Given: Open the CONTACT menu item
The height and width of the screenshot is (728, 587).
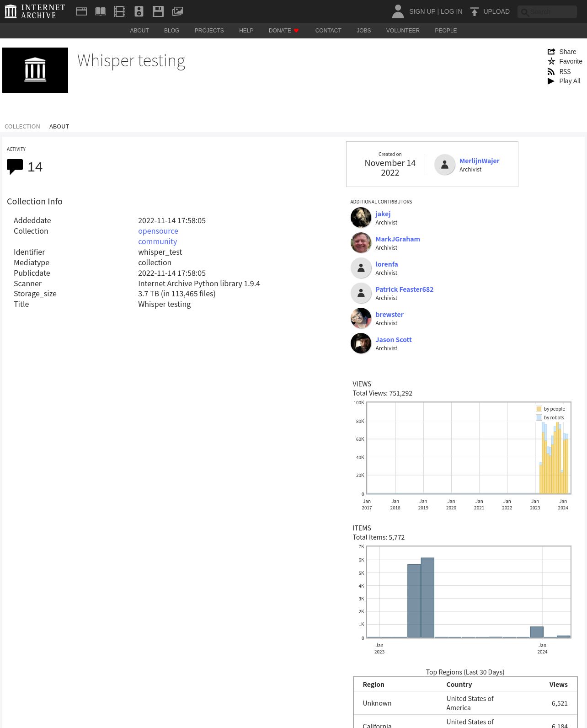Looking at the screenshot, I should [328, 31].
